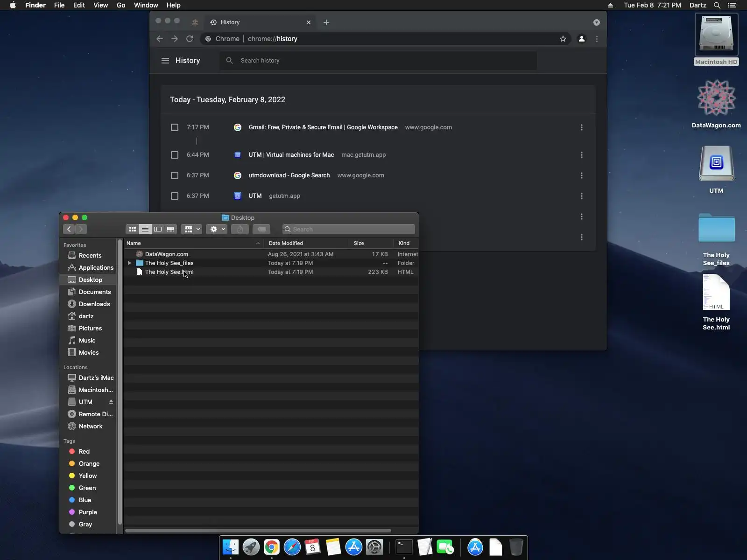Sort Finder list by the Name column
The height and width of the screenshot is (560, 747).
[193, 243]
